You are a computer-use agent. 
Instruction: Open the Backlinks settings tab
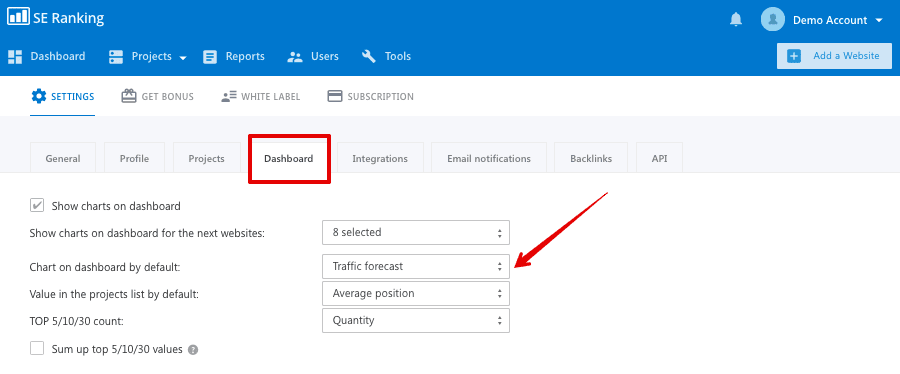591,158
